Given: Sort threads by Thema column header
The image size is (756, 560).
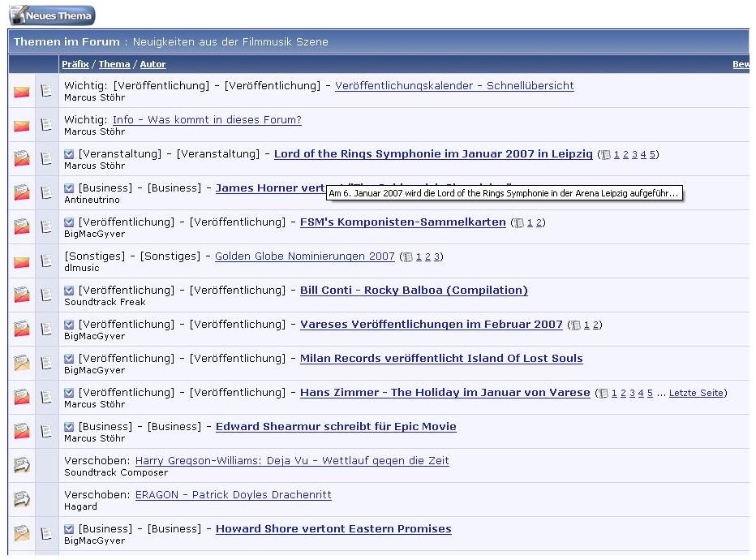Looking at the screenshot, I should pos(114,64).
